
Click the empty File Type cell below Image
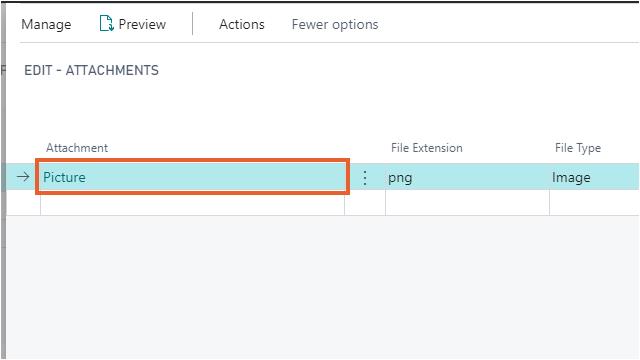tap(594, 203)
